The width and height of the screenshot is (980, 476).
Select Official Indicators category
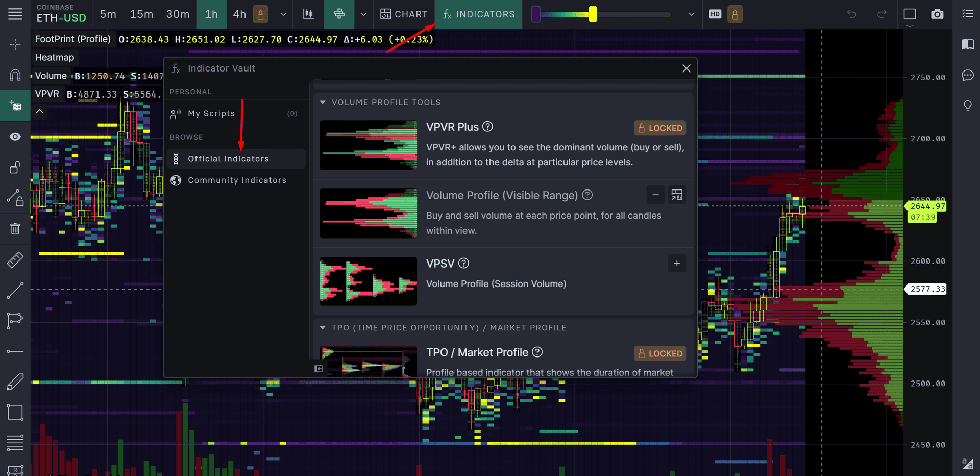pos(236,159)
